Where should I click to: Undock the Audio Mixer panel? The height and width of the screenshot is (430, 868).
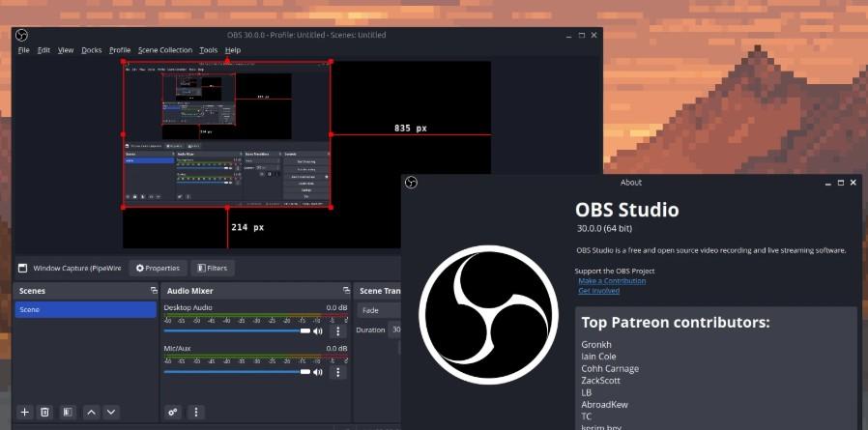[x=346, y=290]
